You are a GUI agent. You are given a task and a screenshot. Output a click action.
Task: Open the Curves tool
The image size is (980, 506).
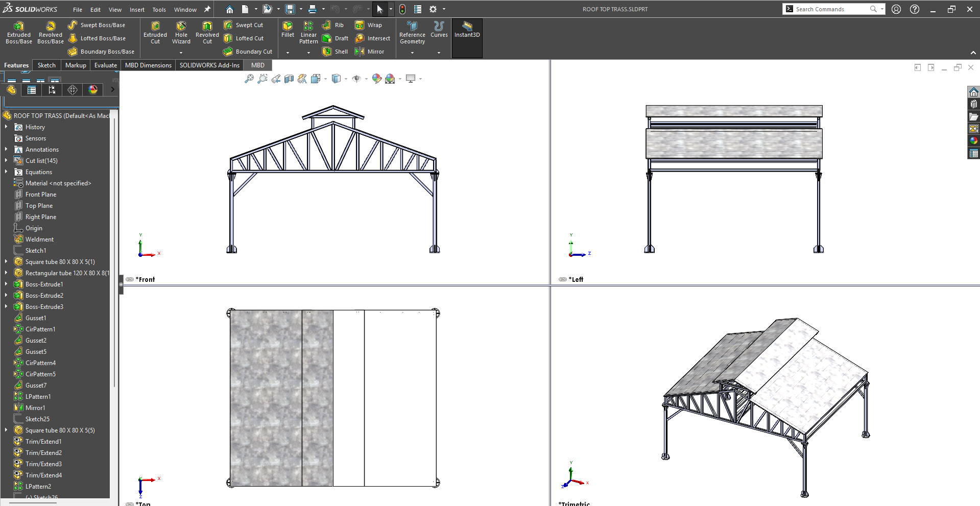[x=439, y=30]
